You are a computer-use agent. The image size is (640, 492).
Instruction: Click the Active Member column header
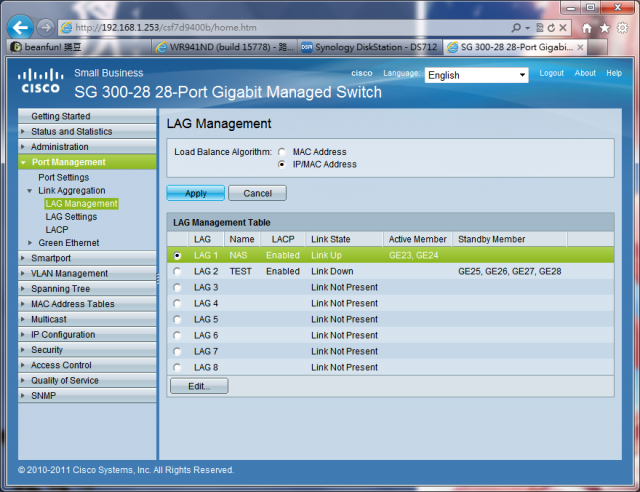pos(418,239)
